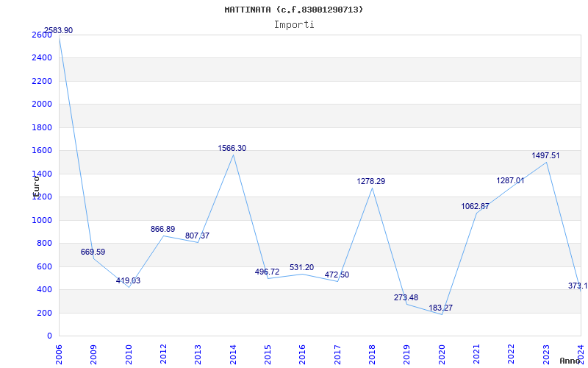
Task: Click the 2600 y-axis tick label
Action: coord(42,35)
